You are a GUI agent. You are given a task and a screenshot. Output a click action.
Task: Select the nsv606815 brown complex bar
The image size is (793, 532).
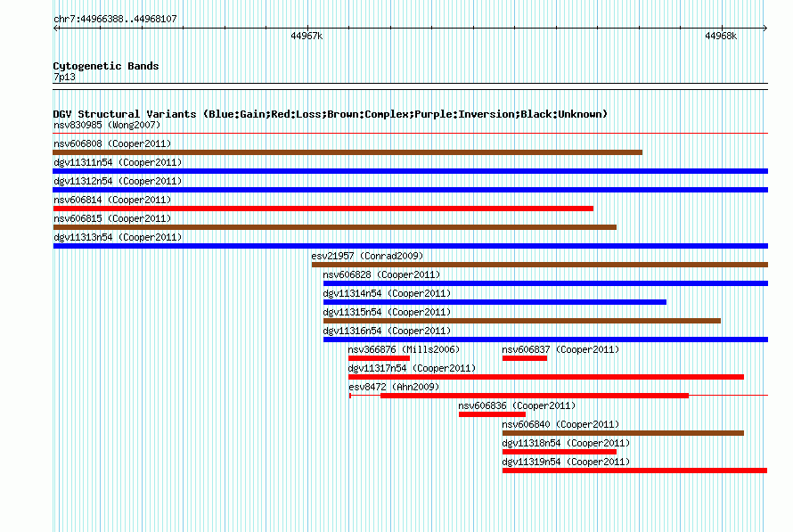pyautogui.click(x=335, y=227)
